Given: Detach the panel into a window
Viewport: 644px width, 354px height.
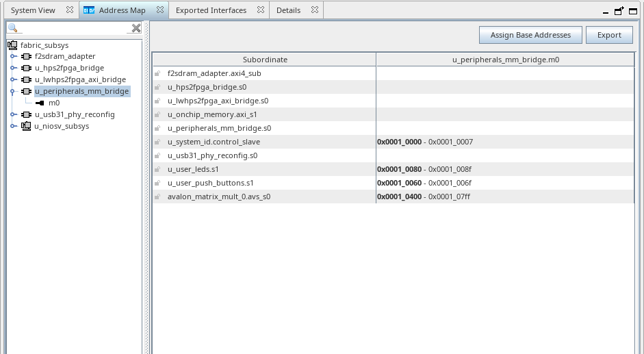Looking at the screenshot, I should [x=619, y=11].
